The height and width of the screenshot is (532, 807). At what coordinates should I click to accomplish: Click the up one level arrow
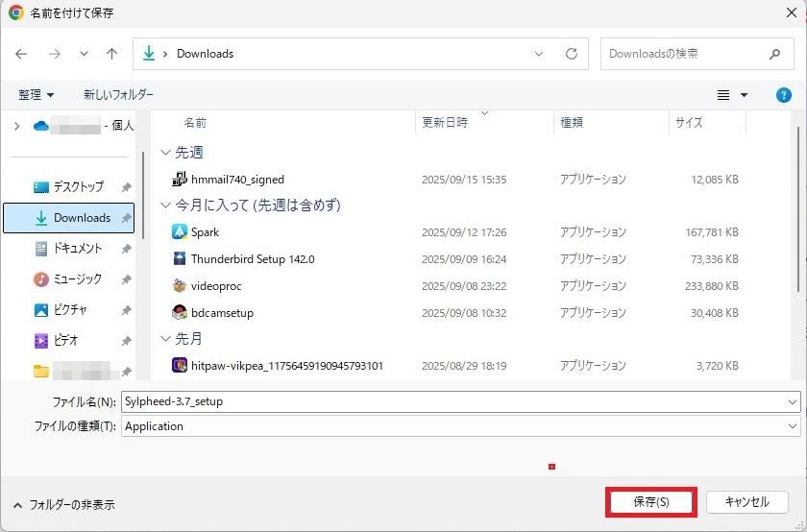point(111,54)
